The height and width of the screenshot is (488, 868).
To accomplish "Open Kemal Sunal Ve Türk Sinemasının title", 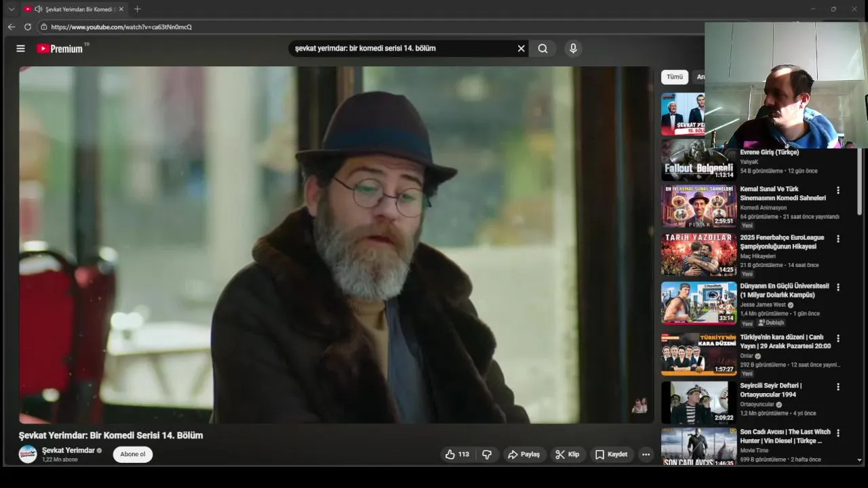I will (783, 193).
